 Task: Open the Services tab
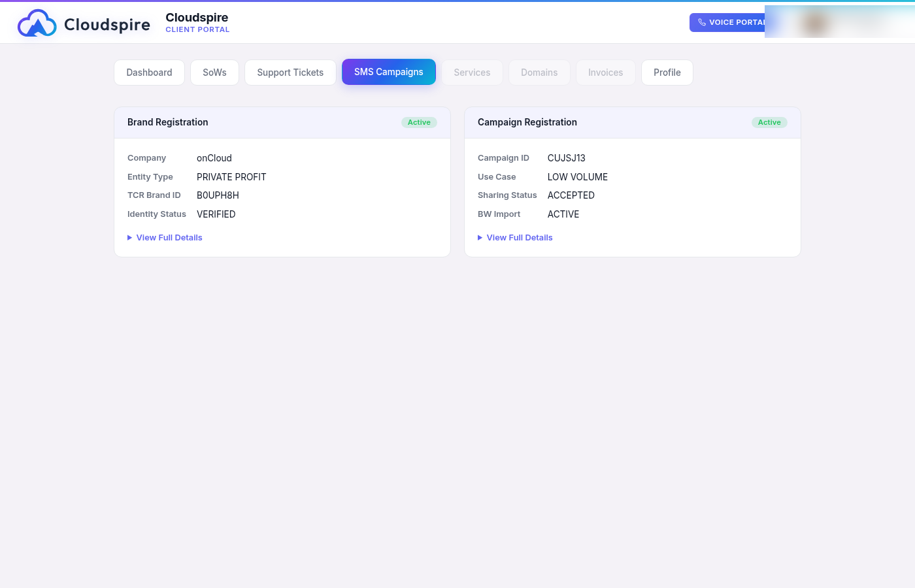point(472,73)
